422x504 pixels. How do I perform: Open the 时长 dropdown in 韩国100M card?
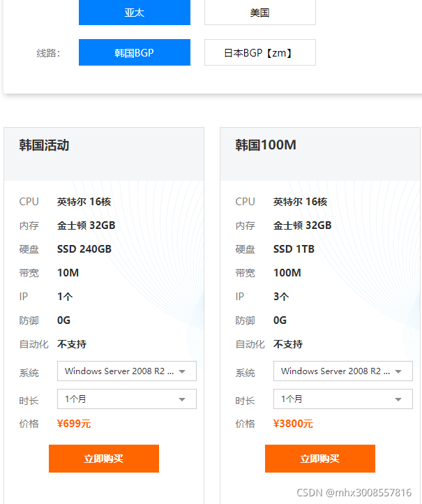pos(342,399)
